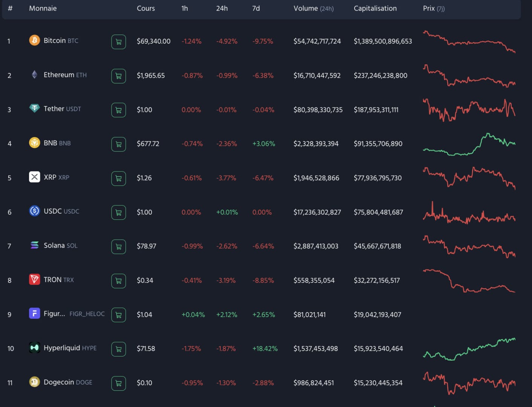Open Hyperliquid's green 7-day sparkline
Image resolution: width=532 pixels, height=407 pixels.
click(469, 349)
